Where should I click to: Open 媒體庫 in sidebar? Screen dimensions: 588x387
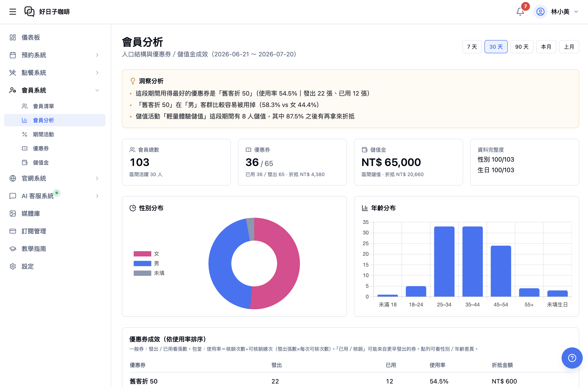coord(55,213)
